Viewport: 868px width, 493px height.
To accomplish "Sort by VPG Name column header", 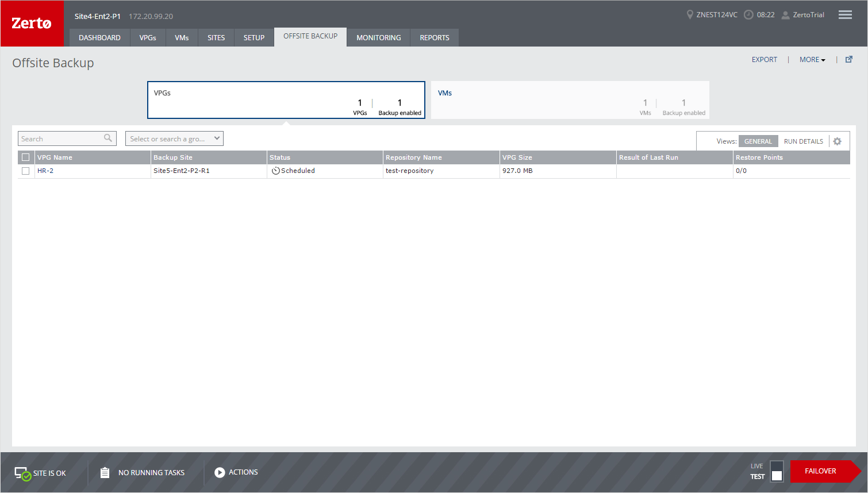I will click(93, 157).
